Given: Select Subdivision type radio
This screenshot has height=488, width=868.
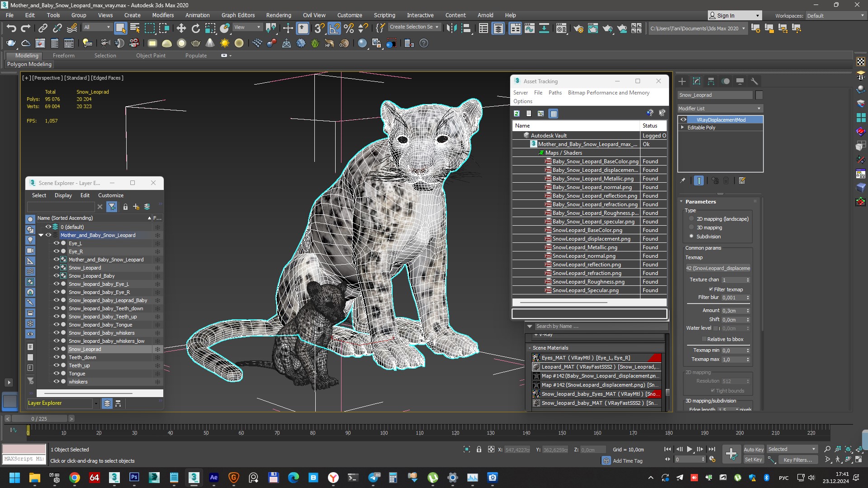Looking at the screenshot, I should coord(691,237).
